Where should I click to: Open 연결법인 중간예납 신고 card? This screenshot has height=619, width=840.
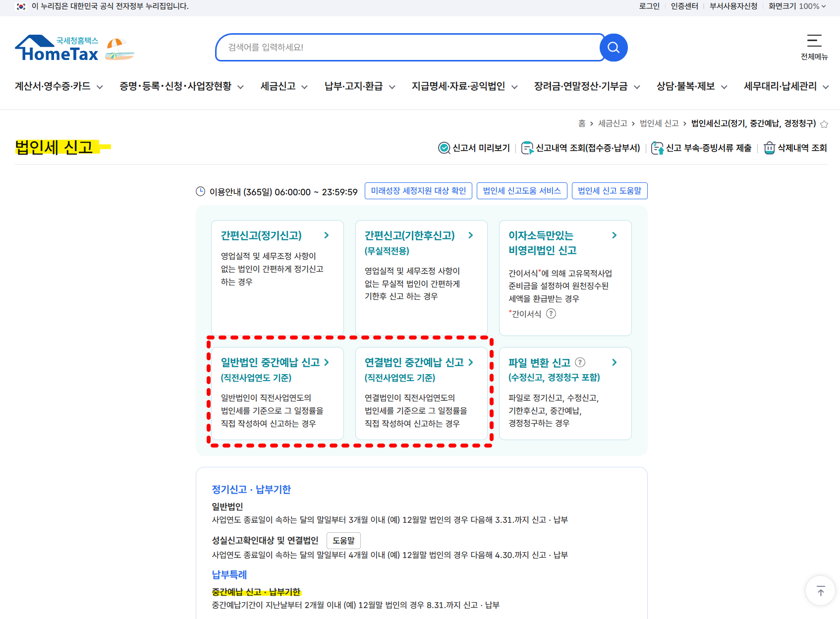(x=421, y=393)
